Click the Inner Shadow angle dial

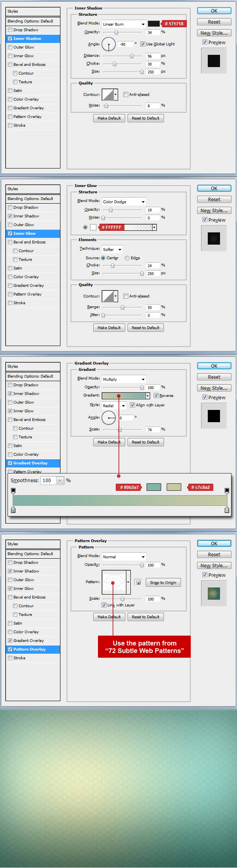coord(109,44)
